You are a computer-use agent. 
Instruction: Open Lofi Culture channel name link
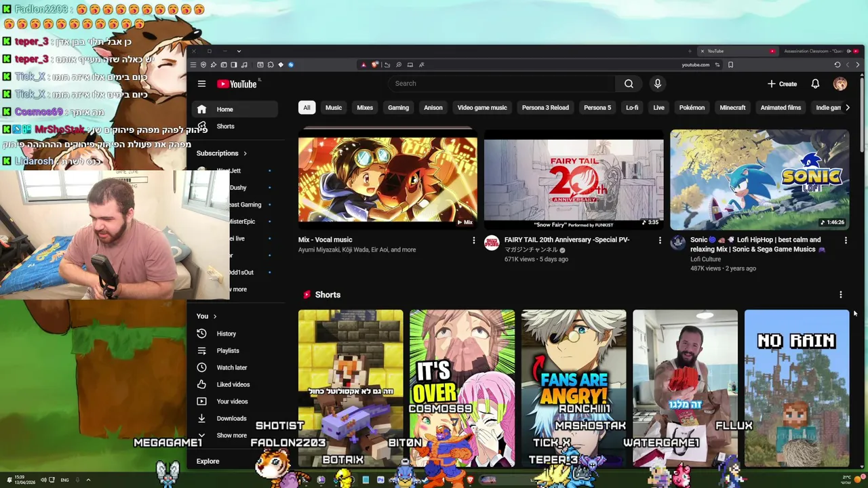(705, 259)
